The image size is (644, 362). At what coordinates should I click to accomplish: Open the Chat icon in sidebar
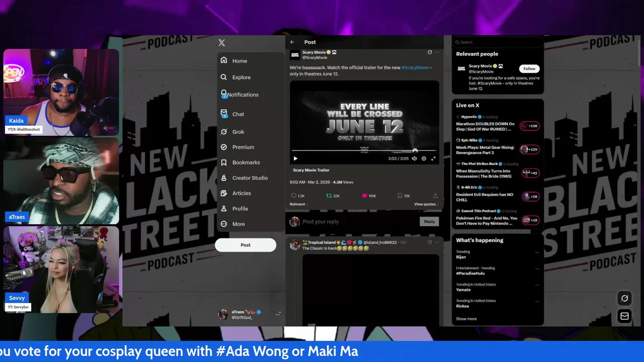coord(224,114)
